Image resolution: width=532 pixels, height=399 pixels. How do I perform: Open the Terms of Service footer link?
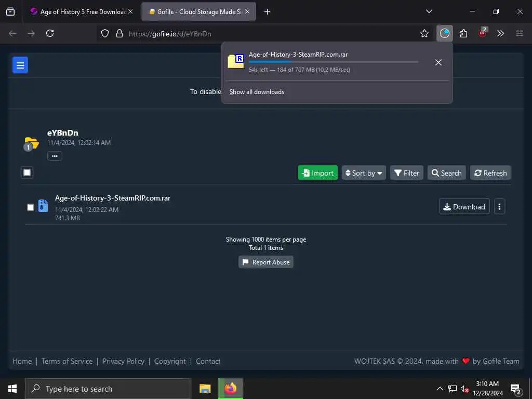click(67, 362)
